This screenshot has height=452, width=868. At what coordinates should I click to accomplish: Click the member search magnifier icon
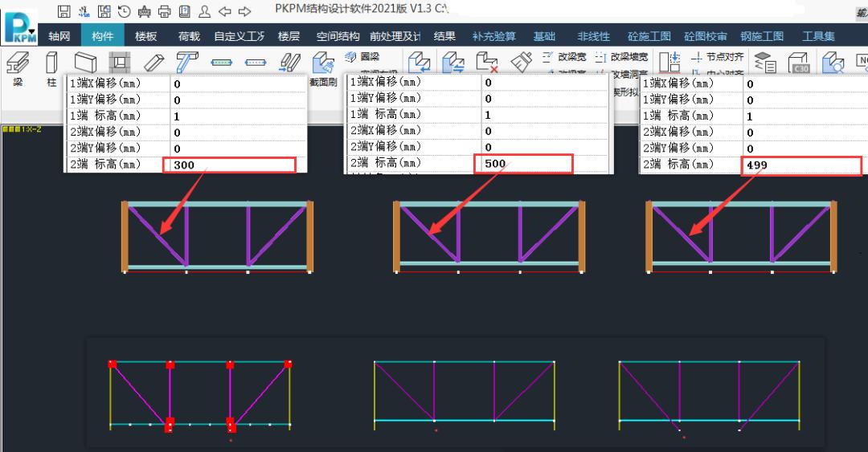click(833, 63)
